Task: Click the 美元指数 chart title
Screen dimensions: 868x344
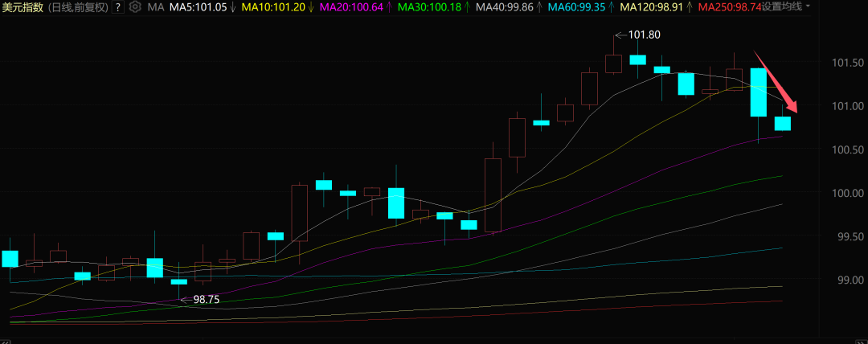Action: point(23,7)
